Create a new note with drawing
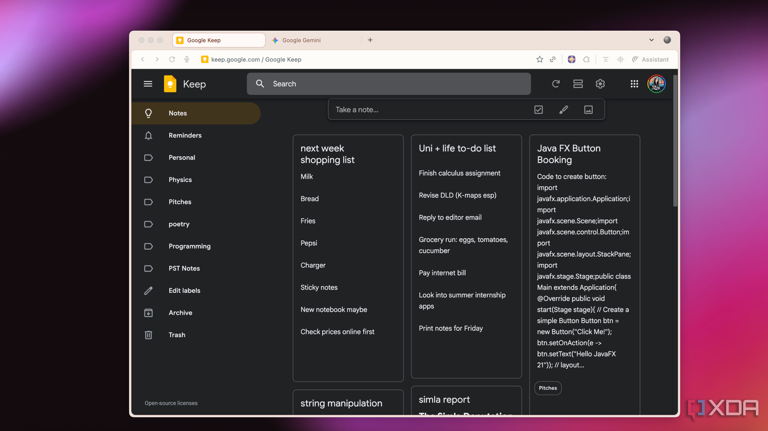 tap(563, 110)
